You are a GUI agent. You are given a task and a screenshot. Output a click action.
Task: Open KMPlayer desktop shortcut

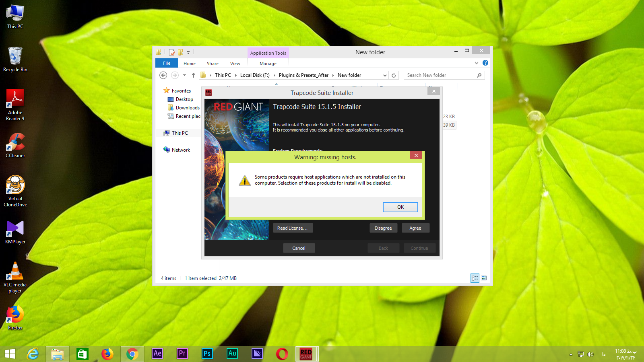(15, 232)
